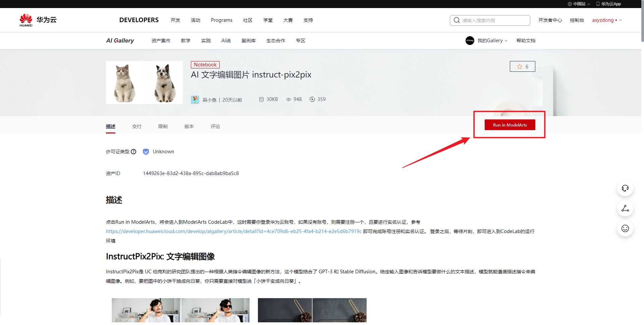The height and width of the screenshot is (325, 644).
Task: Click the AI Gallery logo text
Action: 120,41
